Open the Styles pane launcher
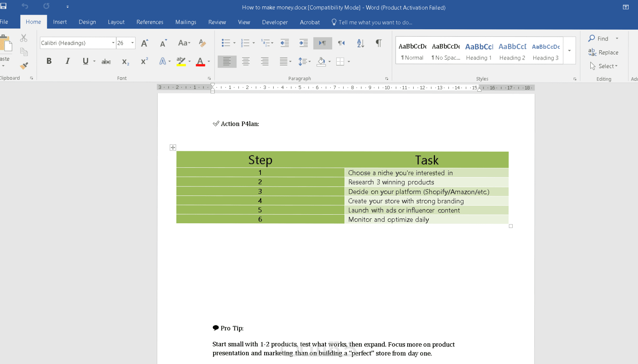Viewport: 638px width, 364px height. pyautogui.click(x=575, y=79)
